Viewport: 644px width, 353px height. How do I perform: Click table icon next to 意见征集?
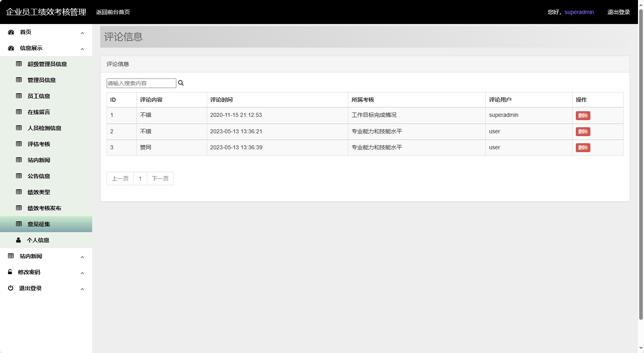pyautogui.click(x=19, y=224)
